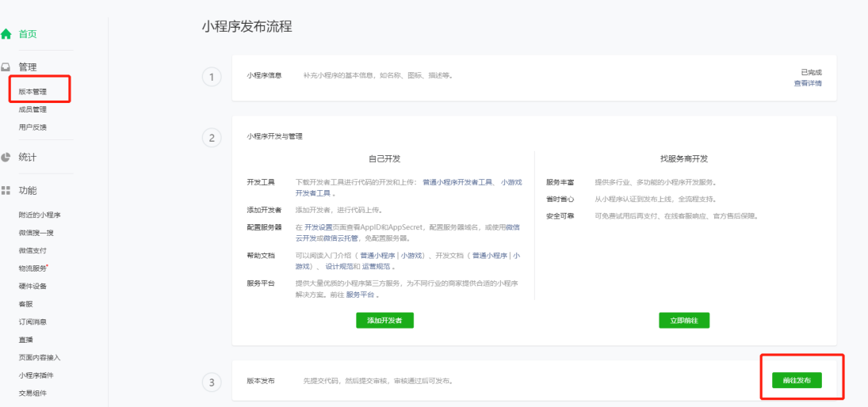Click the 找服务商开发 column heading
Image resolution: width=868 pixels, height=407 pixels.
(683, 158)
